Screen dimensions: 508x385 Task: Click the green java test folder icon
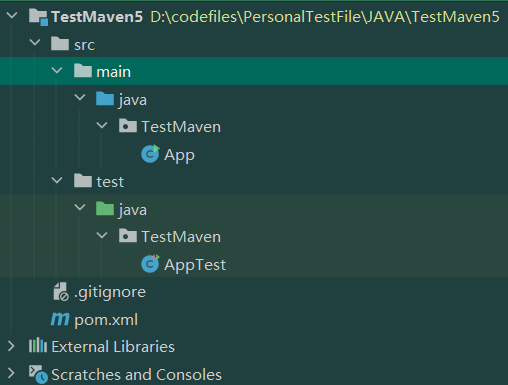105,209
